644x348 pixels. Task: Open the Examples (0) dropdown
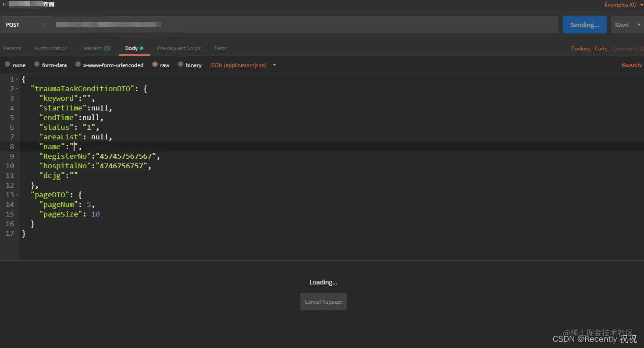623,5
